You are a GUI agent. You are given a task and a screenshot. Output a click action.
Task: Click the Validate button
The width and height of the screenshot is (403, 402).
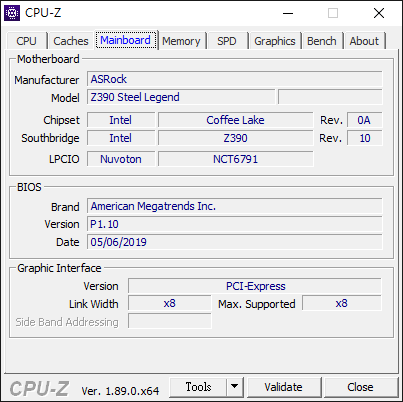click(x=284, y=387)
